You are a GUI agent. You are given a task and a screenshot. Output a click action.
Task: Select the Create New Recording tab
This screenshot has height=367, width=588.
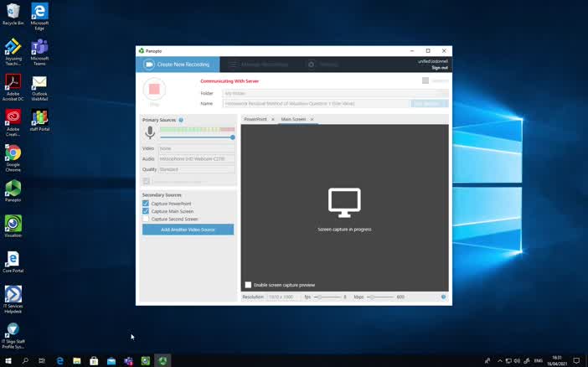pyautogui.click(x=178, y=65)
